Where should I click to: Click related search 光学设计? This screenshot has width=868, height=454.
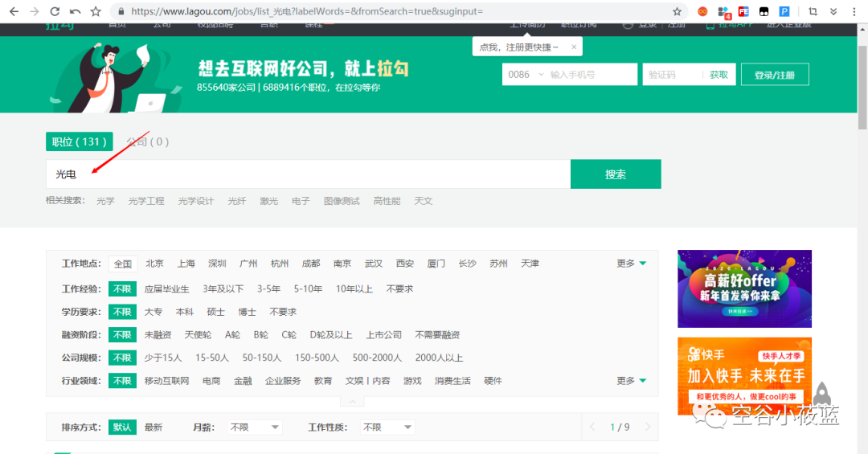point(196,201)
